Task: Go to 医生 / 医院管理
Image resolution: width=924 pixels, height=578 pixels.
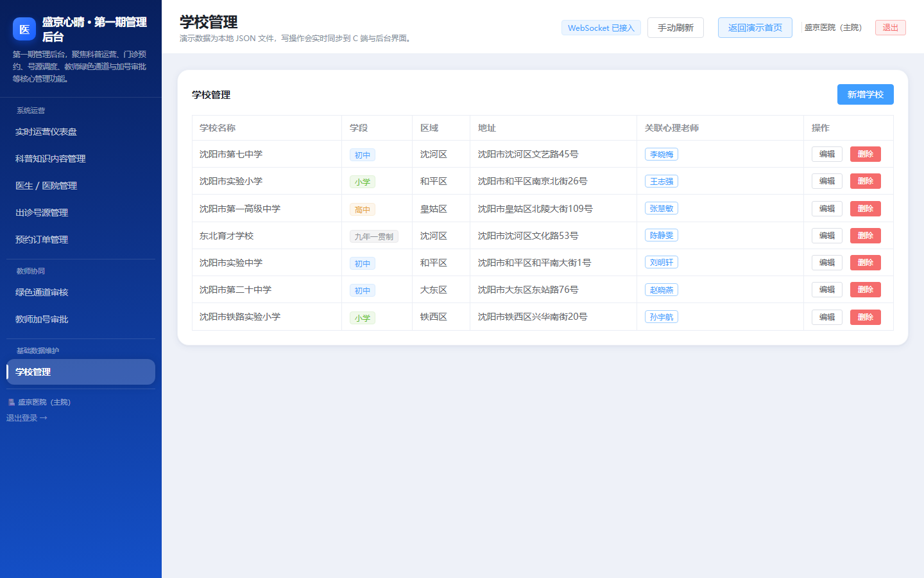Action: 81,186
